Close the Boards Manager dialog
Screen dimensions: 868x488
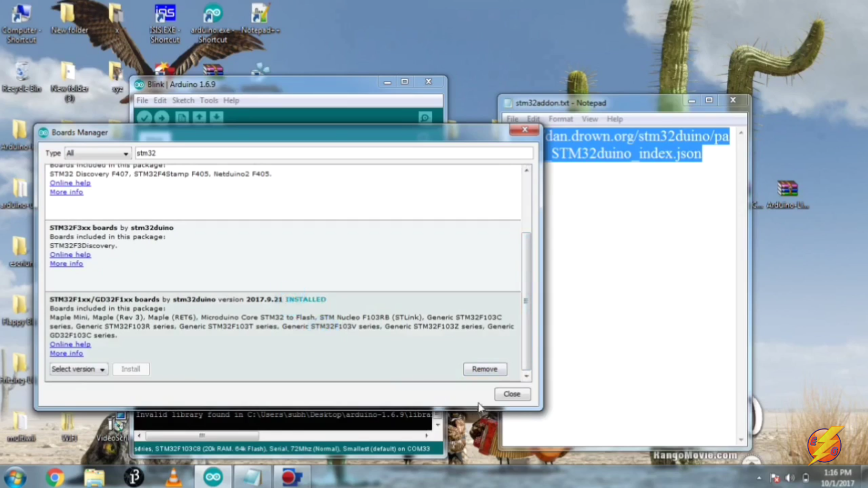click(x=512, y=394)
